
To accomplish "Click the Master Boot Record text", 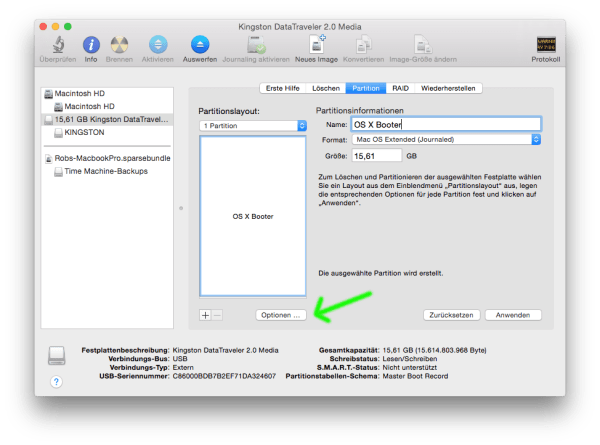I will point(415,376).
